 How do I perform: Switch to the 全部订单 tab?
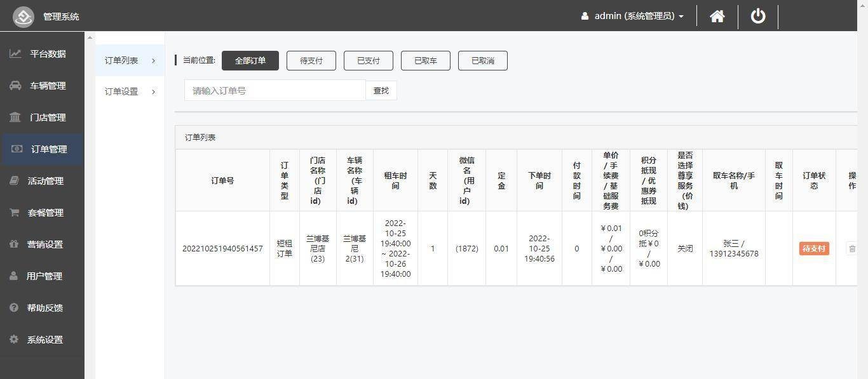point(250,61)
